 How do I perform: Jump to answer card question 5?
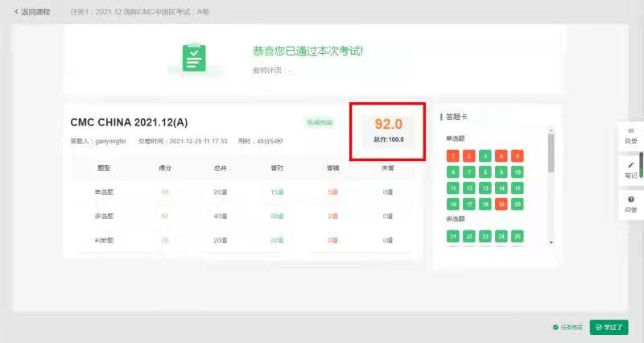click(x=518, y=156)
